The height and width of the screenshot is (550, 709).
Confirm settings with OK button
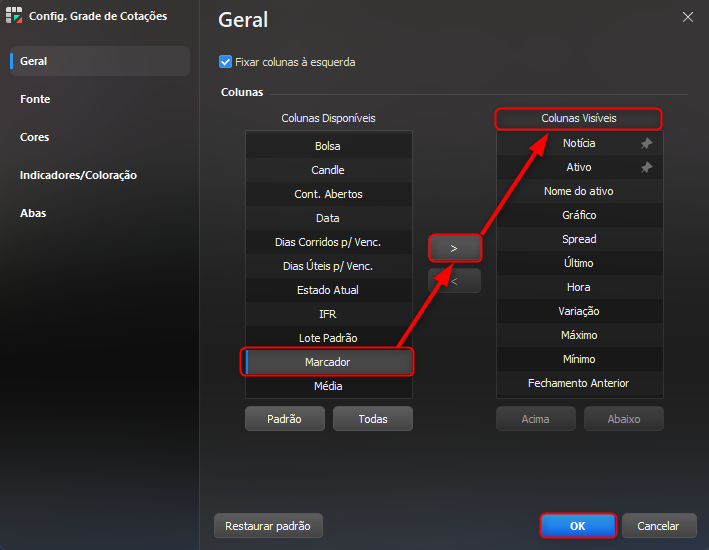point(578,526)
